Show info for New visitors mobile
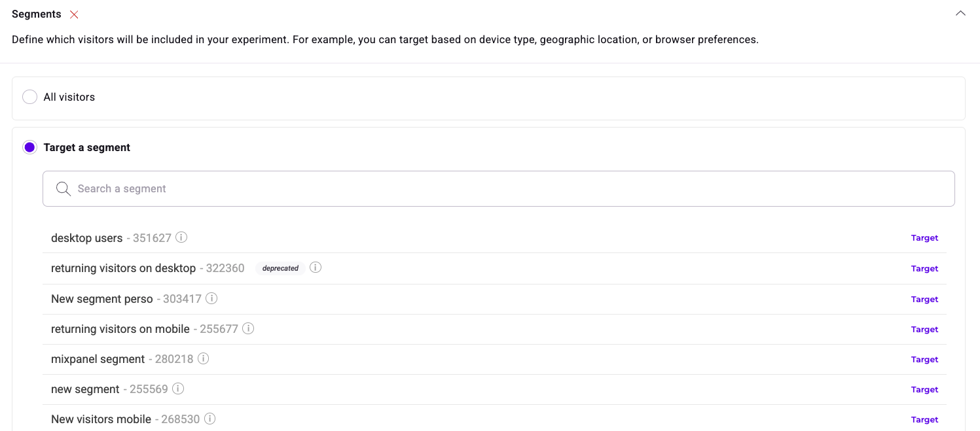This screenshot has width=980, height=431. [210, 419]
